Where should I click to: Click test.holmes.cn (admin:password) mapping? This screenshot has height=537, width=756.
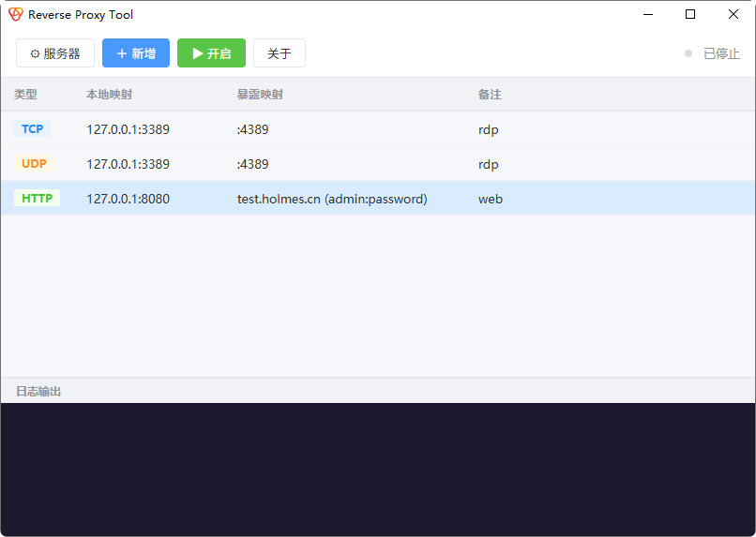pyautogui.click(x=332, y=199)
